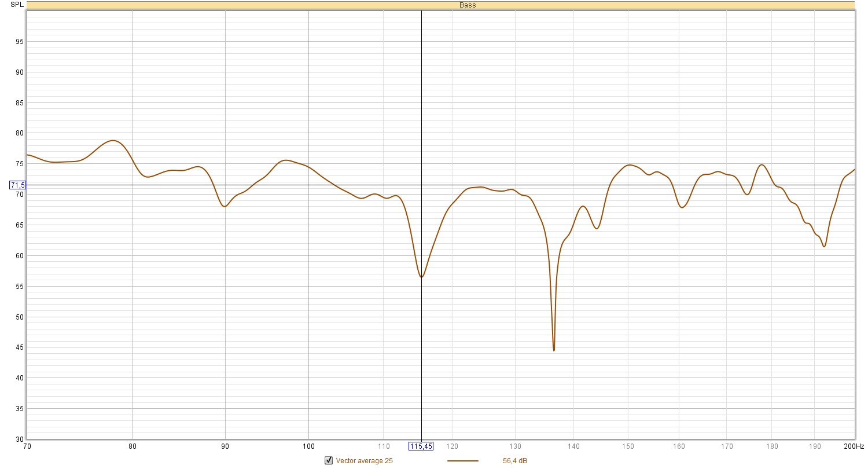868x469 pixels.
Task: Click the brown trace line sample in legend
Action: [463, 461]
